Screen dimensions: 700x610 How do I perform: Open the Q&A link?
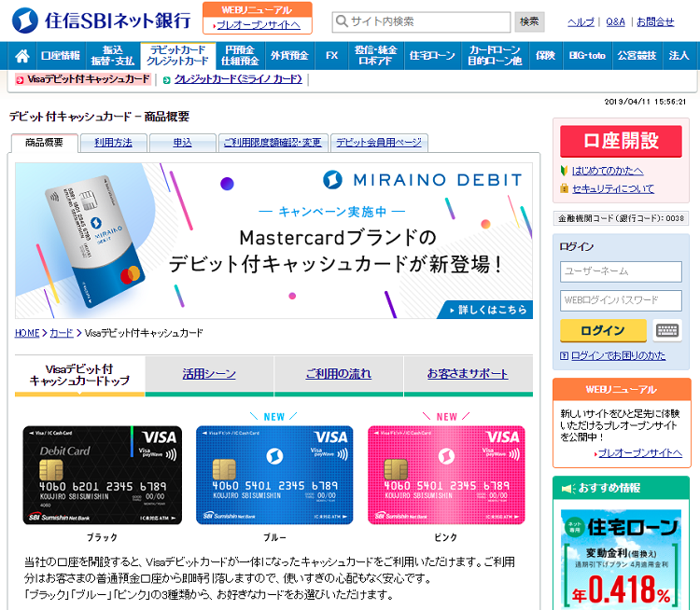pos(615,21)
